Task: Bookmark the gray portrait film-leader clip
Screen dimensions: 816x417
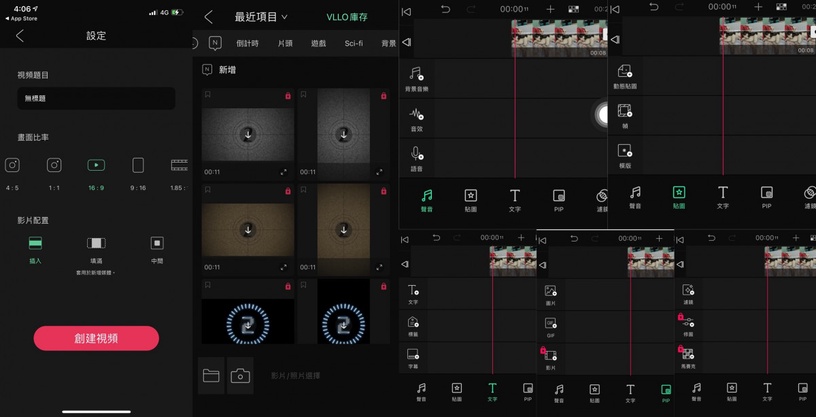Action: [303, 95]
